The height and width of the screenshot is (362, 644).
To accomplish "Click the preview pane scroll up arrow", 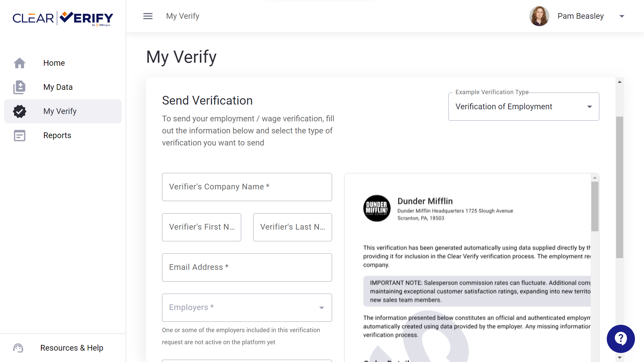I will pos(595,178).
